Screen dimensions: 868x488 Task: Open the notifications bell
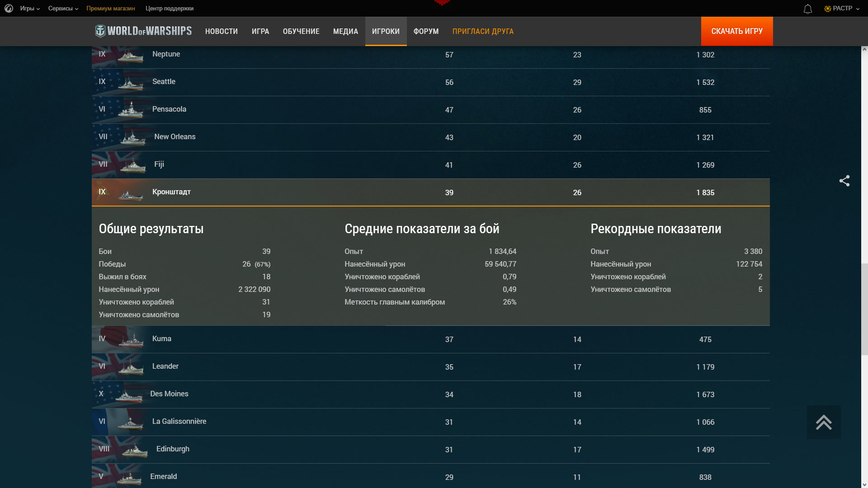(807, 9)
